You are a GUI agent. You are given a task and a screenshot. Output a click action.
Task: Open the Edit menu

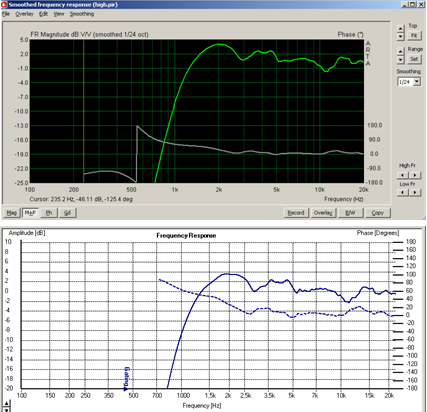(x=43, y=14)
